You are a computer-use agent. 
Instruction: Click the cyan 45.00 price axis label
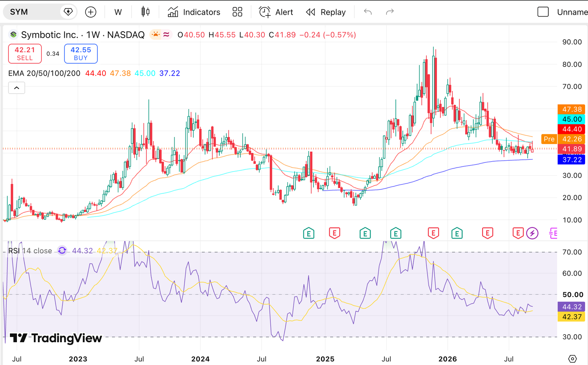572,119
